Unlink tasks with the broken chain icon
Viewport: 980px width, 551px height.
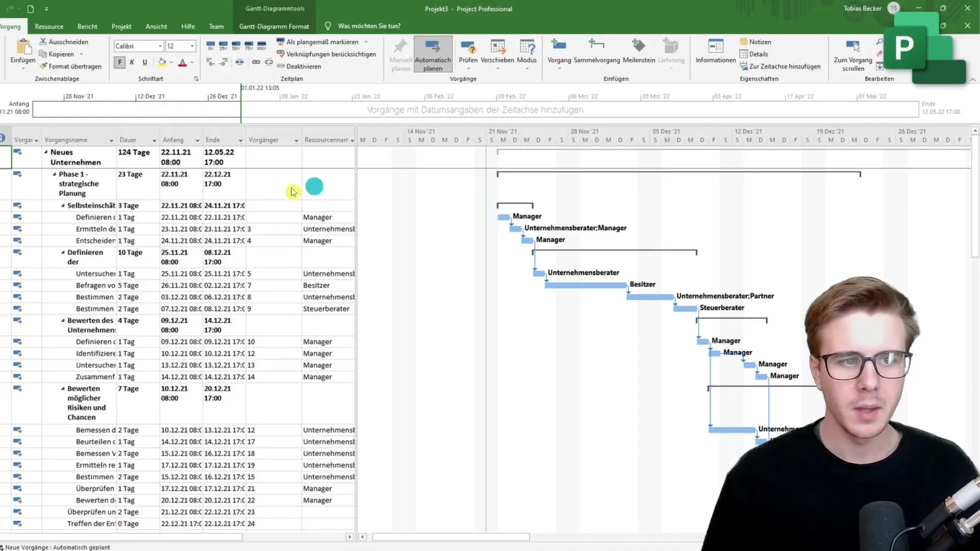click(x=269, y=62)
